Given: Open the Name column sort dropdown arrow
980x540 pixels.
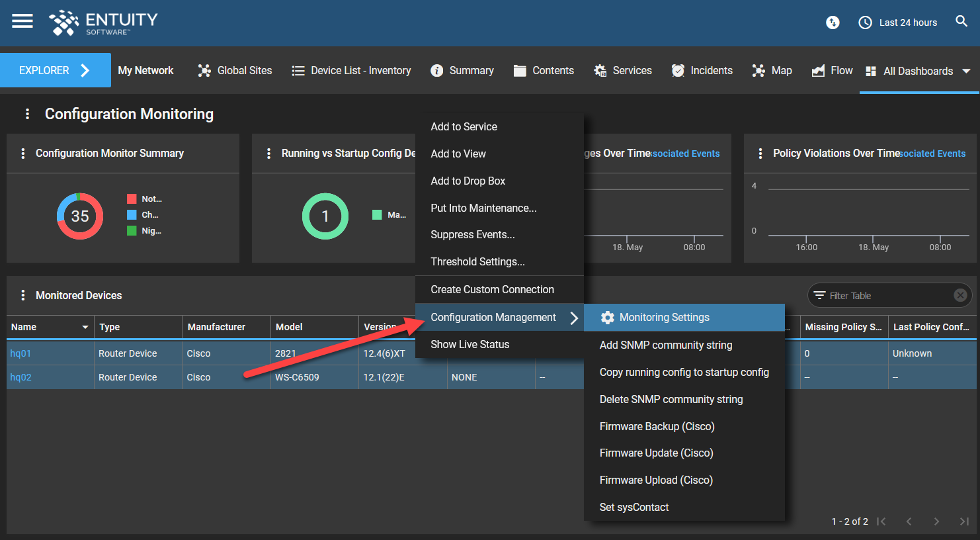Looking at the screenshot, I should click(x=85, y=327).
